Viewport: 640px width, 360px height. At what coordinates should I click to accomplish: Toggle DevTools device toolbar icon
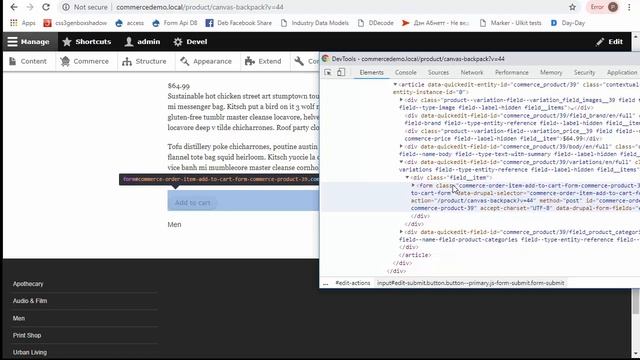tap(341, 72)
